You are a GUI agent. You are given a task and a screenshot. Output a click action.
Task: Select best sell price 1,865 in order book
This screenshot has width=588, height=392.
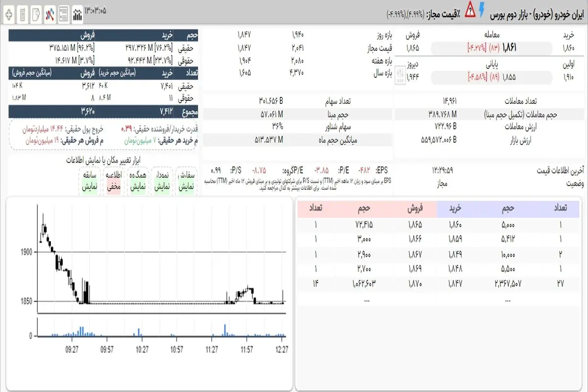tap(416, 225)
